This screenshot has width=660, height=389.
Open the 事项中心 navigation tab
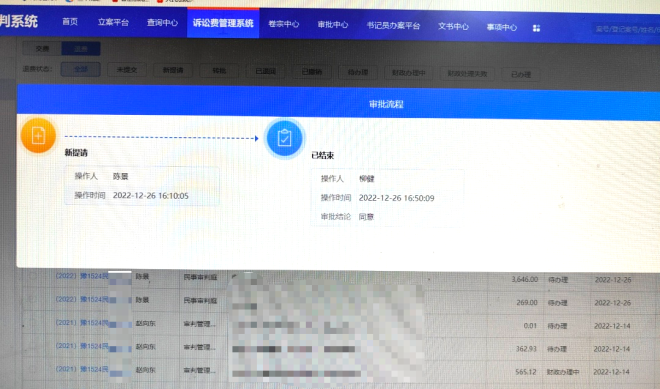click(x=502, y=27)
